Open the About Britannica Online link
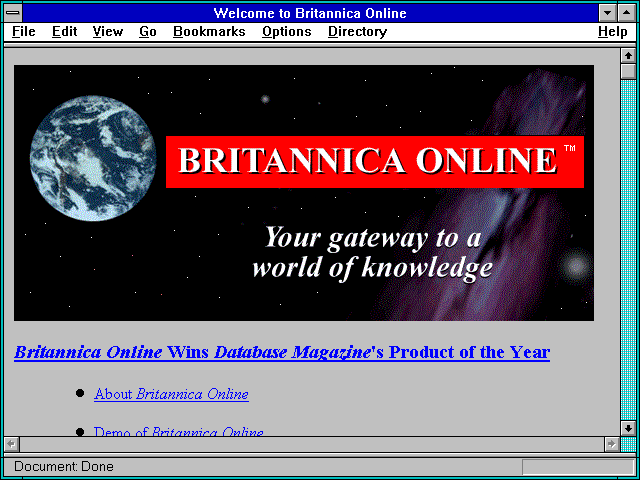The image size is (640, 480). [171, 394]
